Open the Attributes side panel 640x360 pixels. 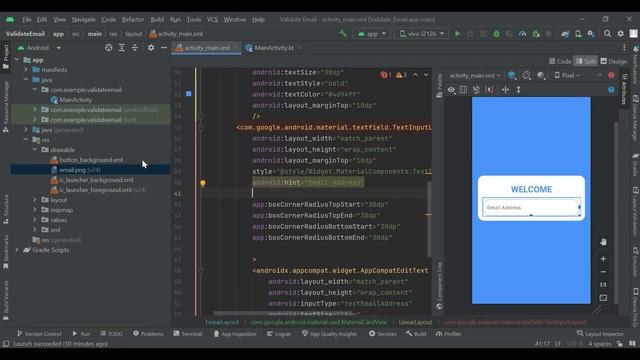pyautogui.click(x=624, y=89)
